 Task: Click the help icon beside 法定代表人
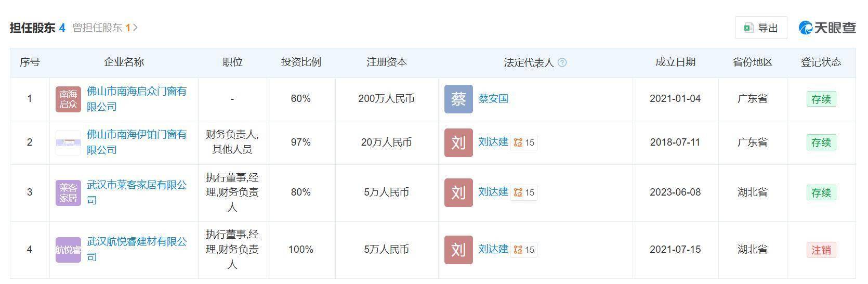coord(562,62)
